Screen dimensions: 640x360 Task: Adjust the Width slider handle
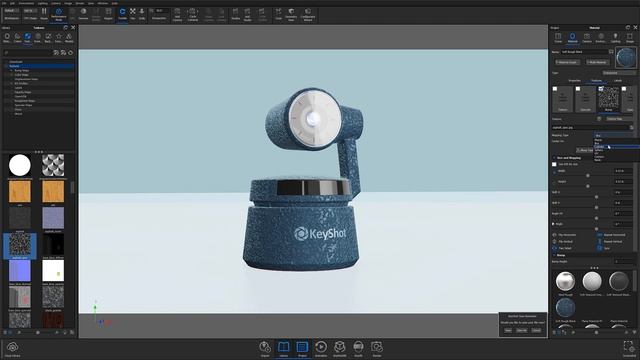pyautogui.click(x=588, y=176)
